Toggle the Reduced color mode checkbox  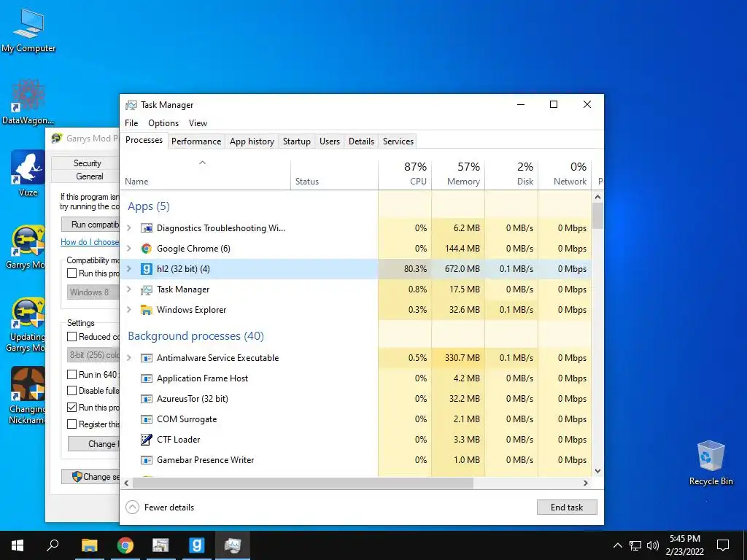pyautogui.click(x=72, y=337)
